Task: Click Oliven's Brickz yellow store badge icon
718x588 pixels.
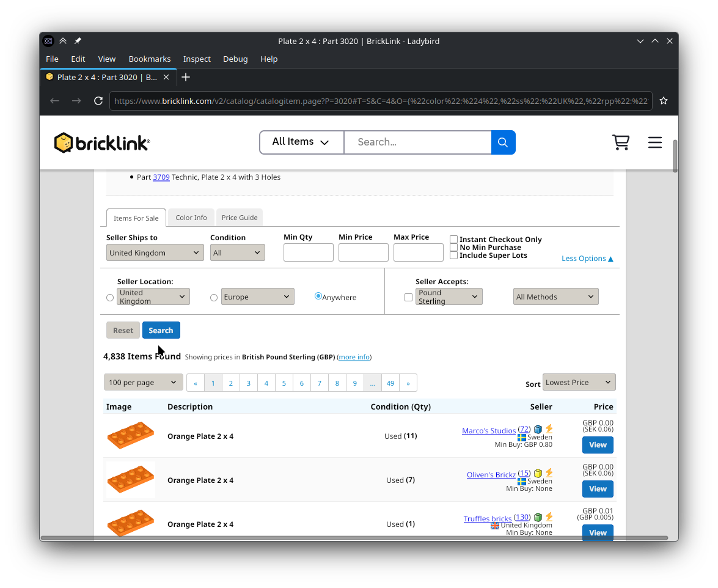Action: [538, 473]
